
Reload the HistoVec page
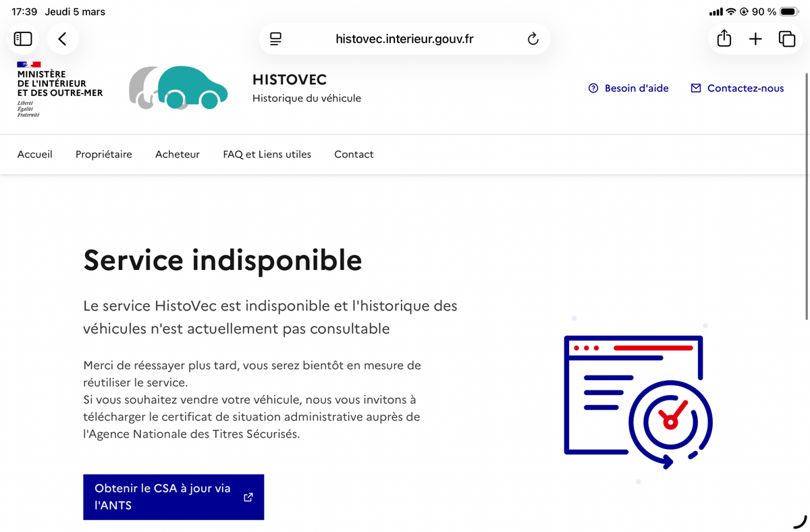click(533, 39)
